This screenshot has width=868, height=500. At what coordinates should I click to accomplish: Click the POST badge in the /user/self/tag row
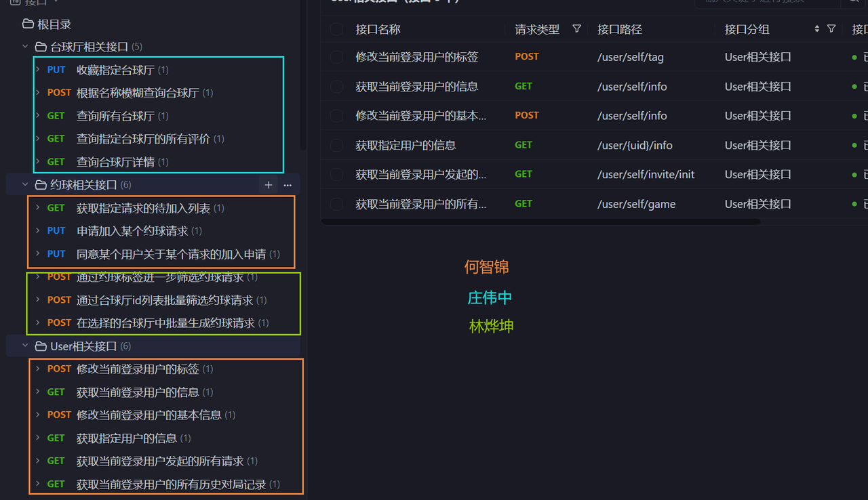click(527, 57)
